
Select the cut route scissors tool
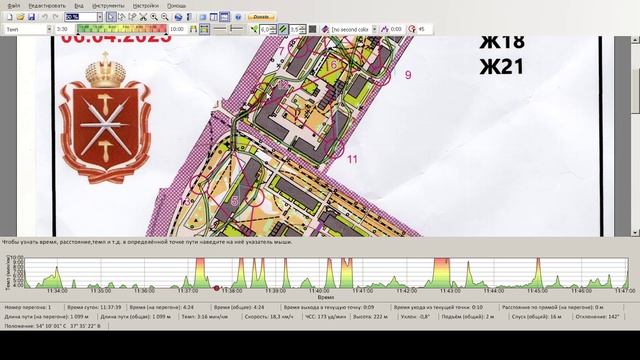(143, 17)
